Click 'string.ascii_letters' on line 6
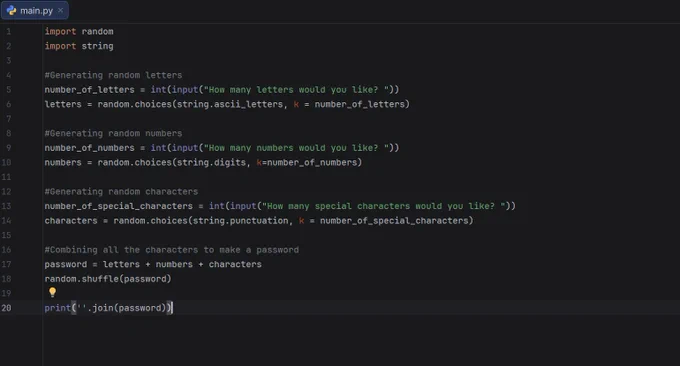This screenshot has height=366, width=680. click(x=230, y=104)
